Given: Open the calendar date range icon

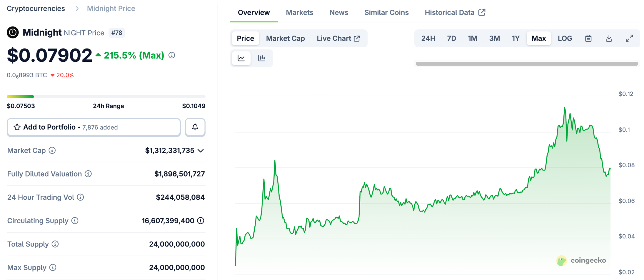Looking at the screenshot, I should pos(588,38).
